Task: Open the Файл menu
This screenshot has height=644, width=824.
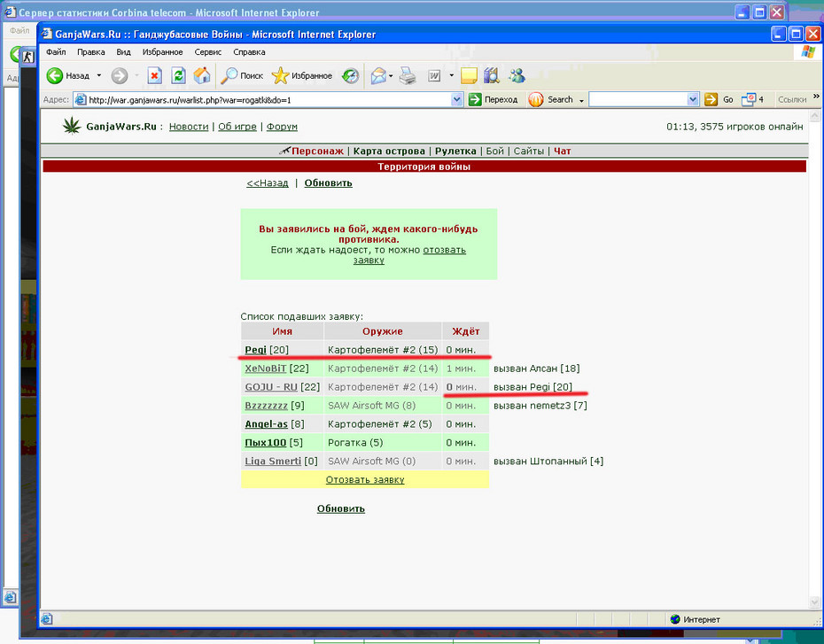Action: click(x=56, y=52)
